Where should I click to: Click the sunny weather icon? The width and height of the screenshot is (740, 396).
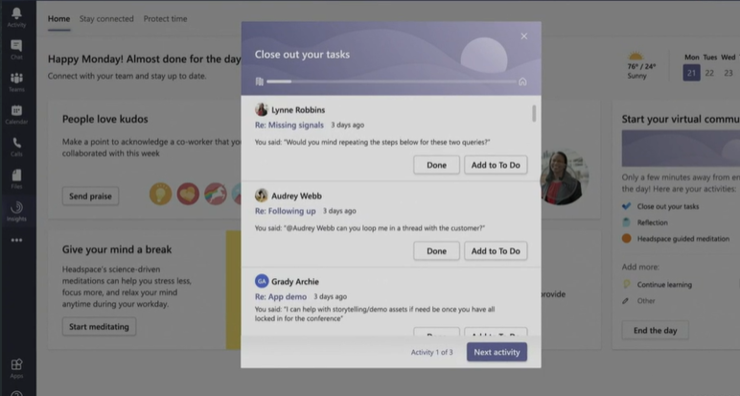click(x=636, y=56)
